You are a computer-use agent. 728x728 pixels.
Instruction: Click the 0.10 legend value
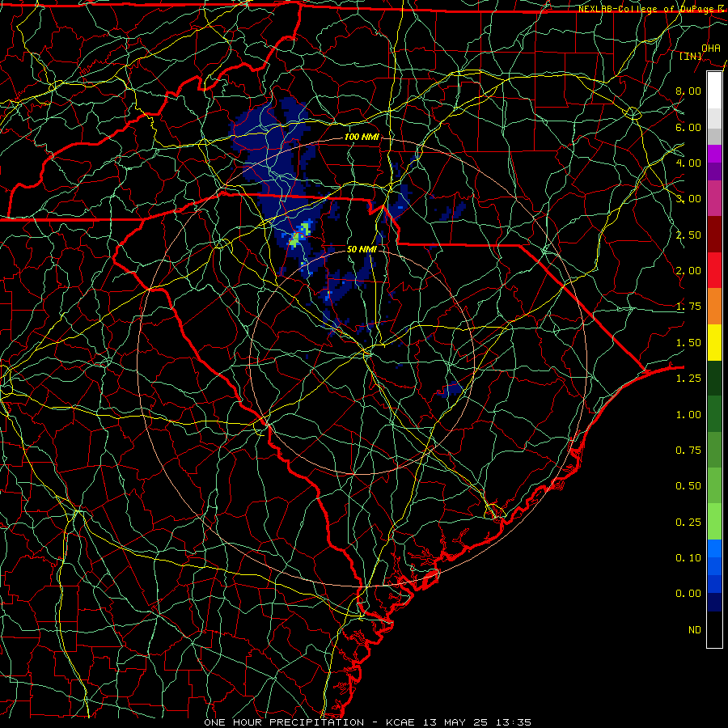[688, 557]
